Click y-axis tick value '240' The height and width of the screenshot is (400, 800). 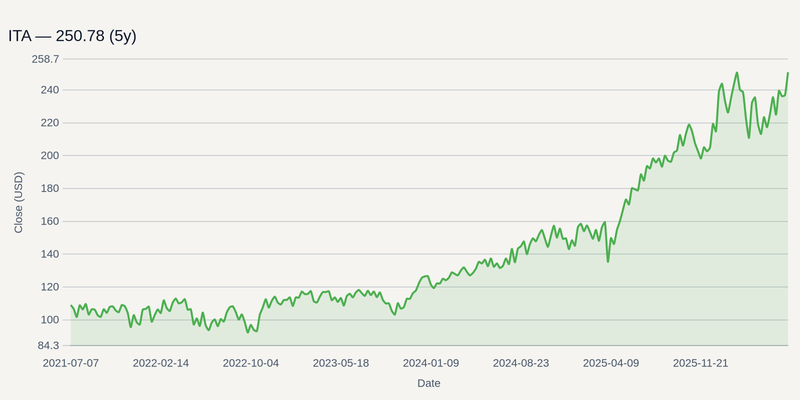tap(49, 90)
